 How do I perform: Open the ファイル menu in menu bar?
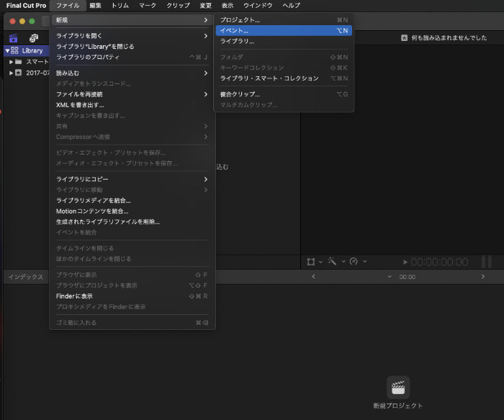click(x=68, y=6)
